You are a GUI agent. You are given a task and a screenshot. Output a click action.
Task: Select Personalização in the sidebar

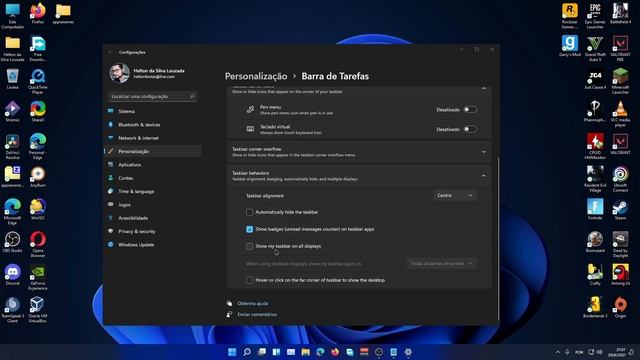(x=153, y=151)
